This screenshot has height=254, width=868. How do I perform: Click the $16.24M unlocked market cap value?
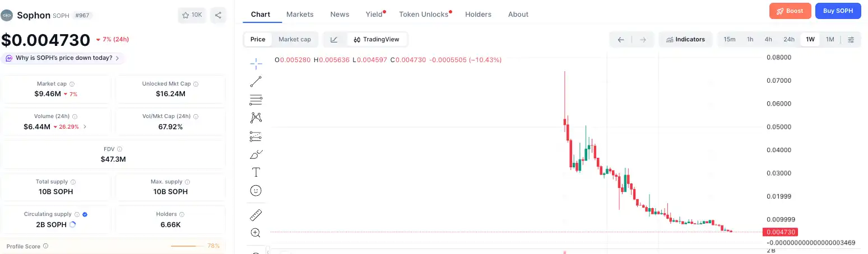pyautogui.click(x=170, y=94)
